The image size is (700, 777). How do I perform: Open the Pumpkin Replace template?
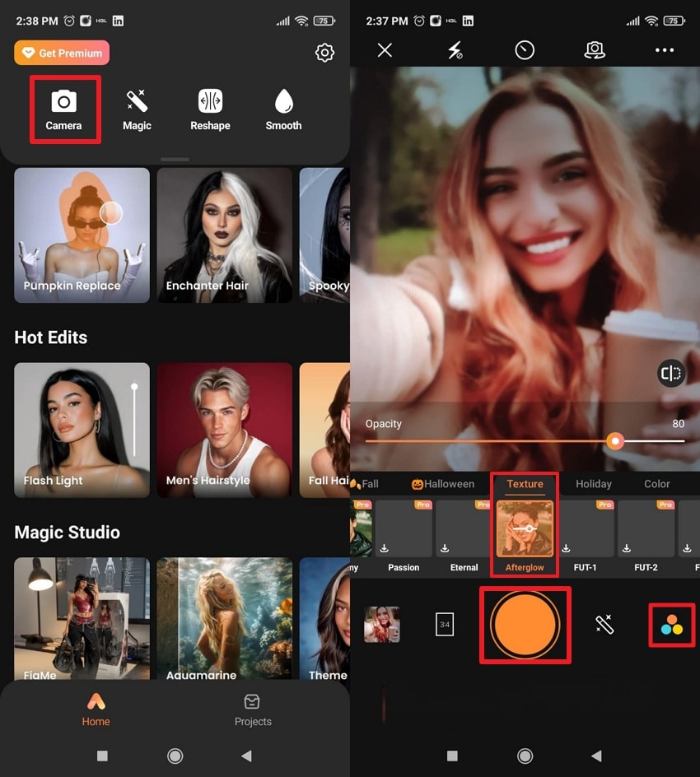pos(82,235)
